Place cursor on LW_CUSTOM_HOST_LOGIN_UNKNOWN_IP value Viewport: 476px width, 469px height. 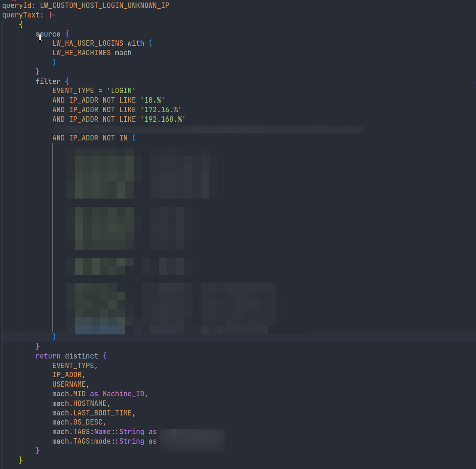point(105,5)
